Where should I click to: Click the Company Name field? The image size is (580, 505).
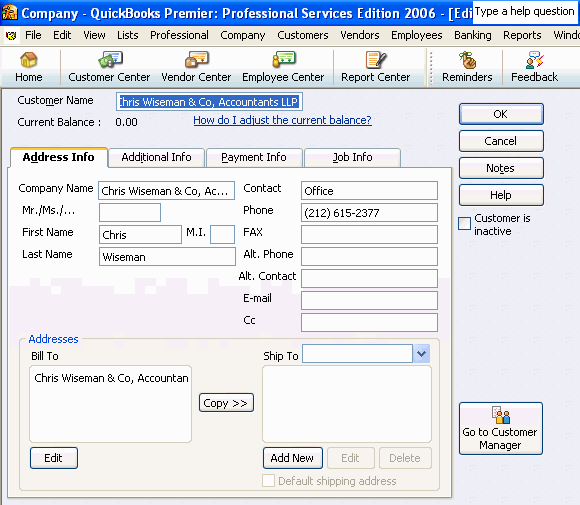(166, 191)
